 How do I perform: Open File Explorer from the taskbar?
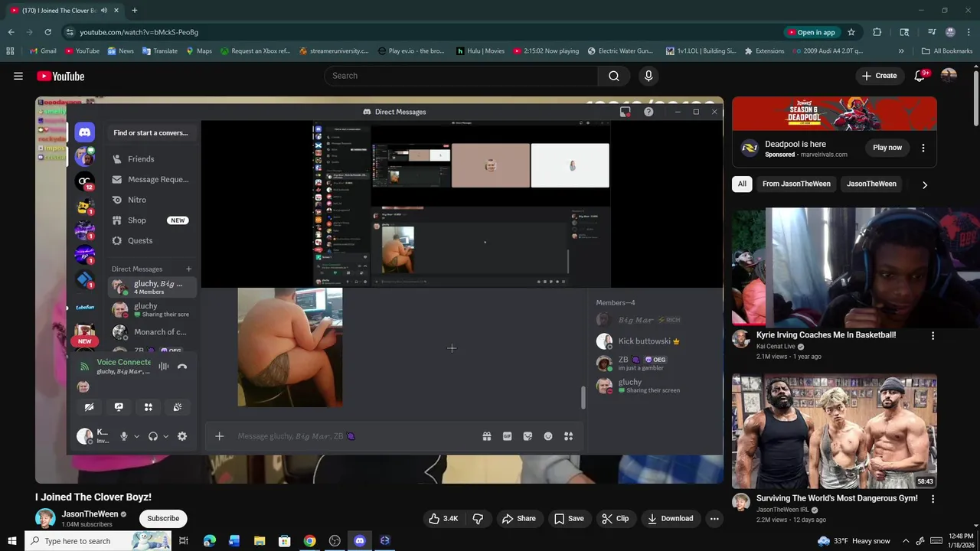(260, 541)
